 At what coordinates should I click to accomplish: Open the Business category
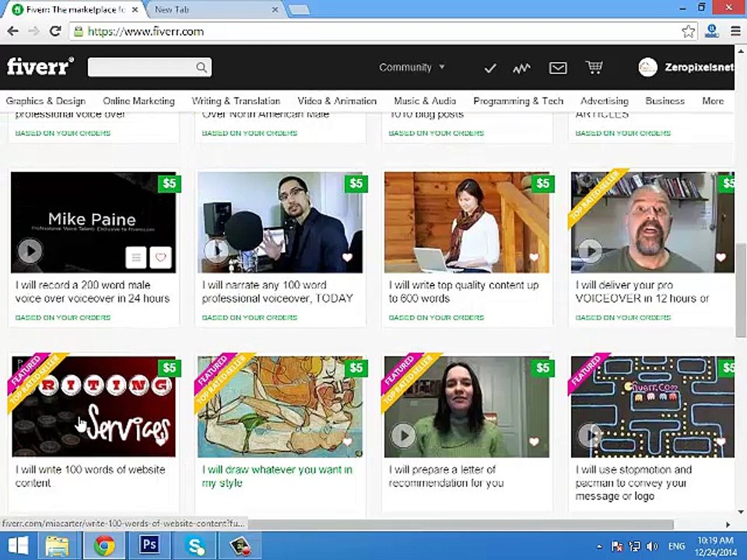tap(665, 101)
